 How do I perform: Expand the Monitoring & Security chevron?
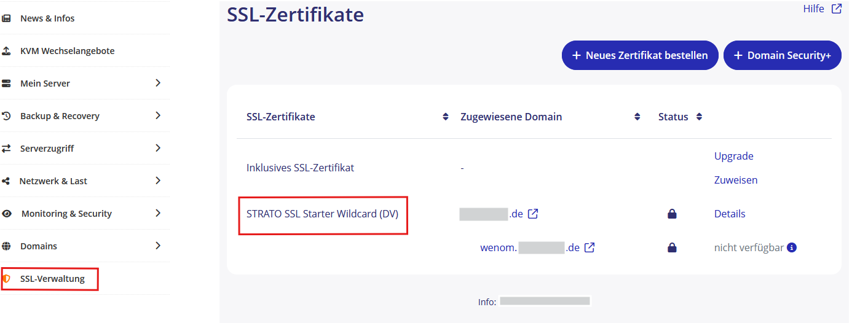pos(158,213)
